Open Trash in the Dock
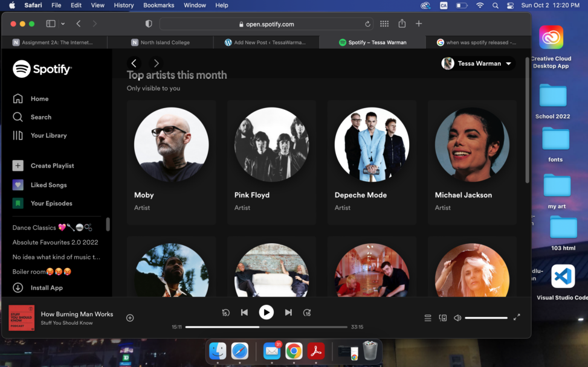 (370, 351)
